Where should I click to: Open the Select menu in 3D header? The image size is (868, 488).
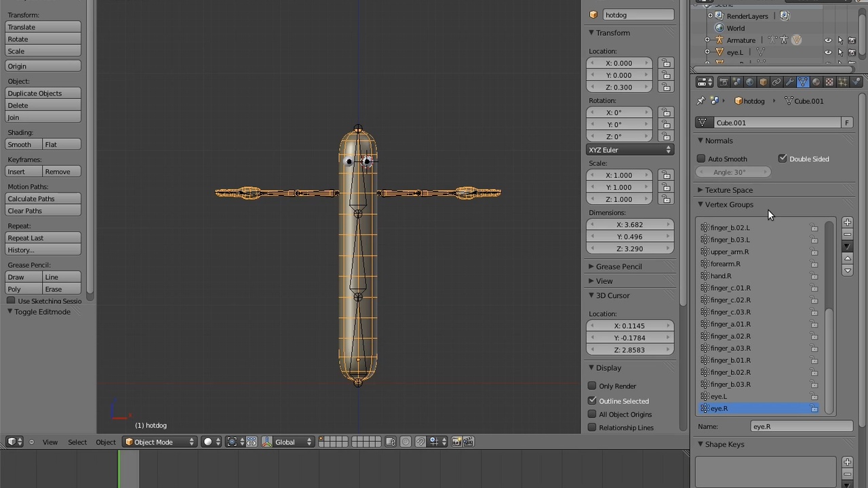pos(77,442)
